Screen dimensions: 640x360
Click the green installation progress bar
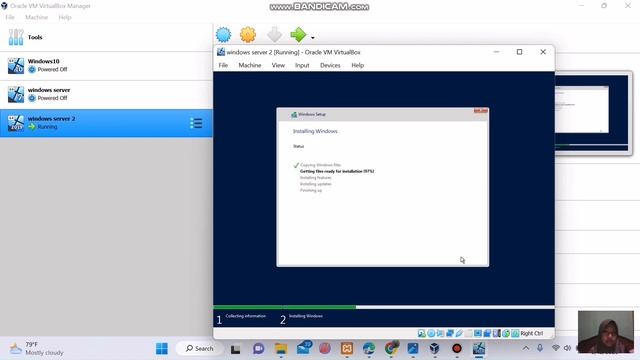pyautogui.click(x=284, y=307)
